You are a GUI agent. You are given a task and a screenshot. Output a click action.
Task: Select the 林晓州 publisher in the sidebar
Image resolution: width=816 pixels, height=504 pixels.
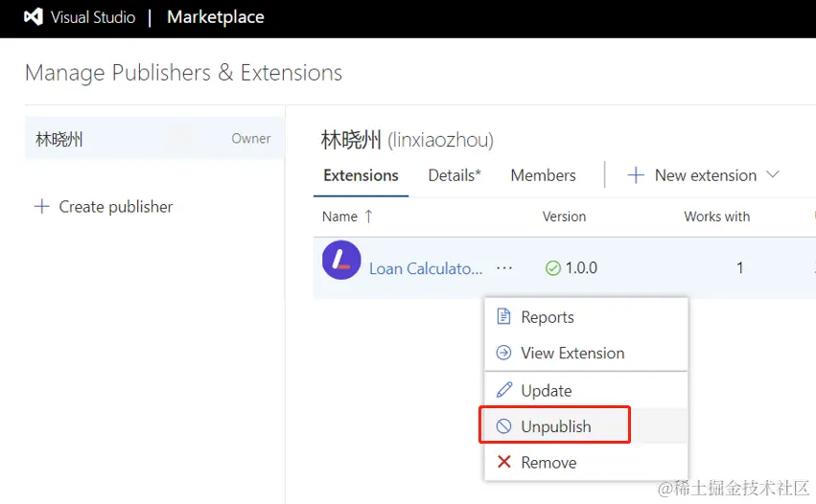[x=154, y=138]
